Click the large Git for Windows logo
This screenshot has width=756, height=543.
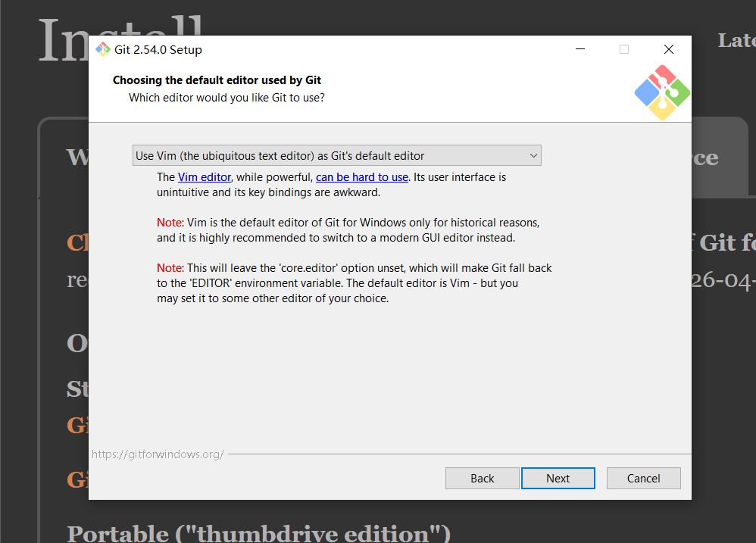click(x=662, y=92)
